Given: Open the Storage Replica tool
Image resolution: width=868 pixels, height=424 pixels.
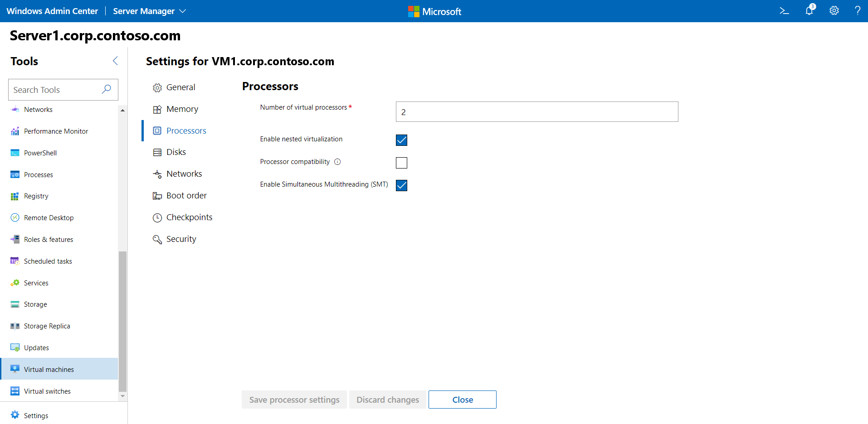Looking at the screenshot, I should point(47,326).
